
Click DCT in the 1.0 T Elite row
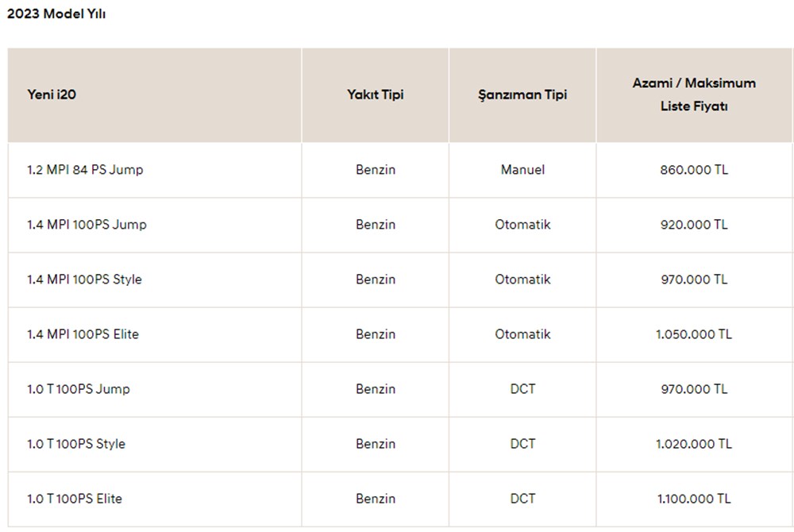click(x=522, y=499)
